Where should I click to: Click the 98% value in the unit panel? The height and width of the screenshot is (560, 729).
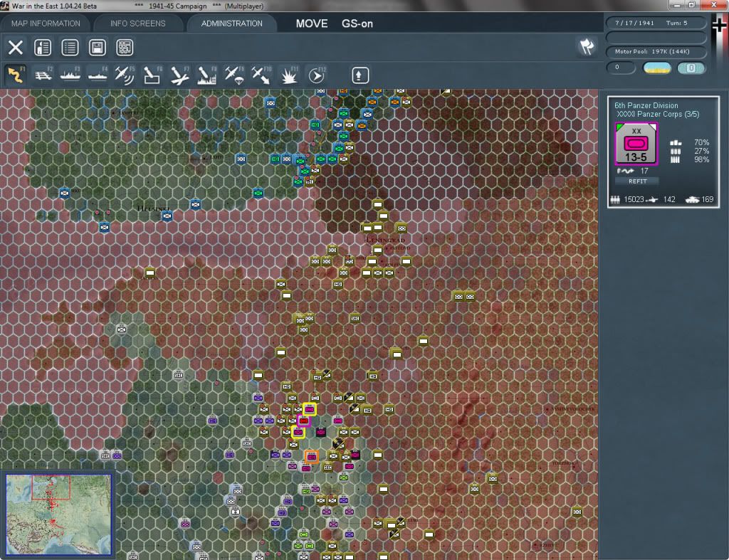701,159
